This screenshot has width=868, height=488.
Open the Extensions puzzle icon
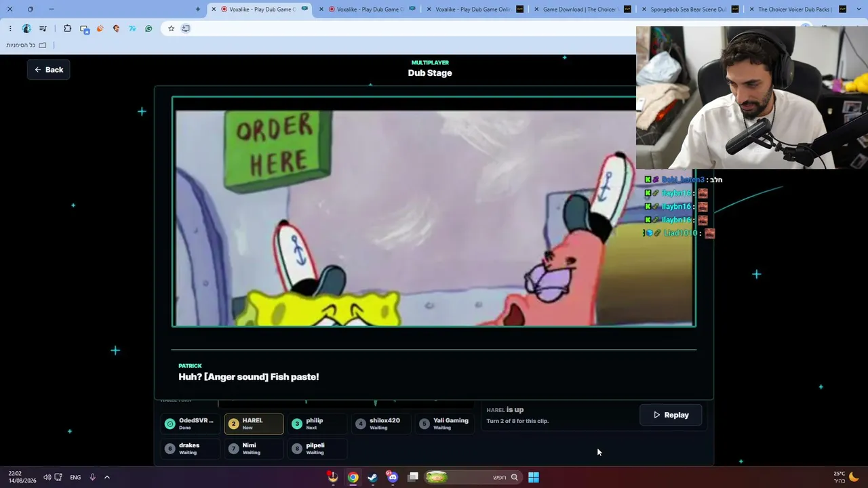[67, 28]
